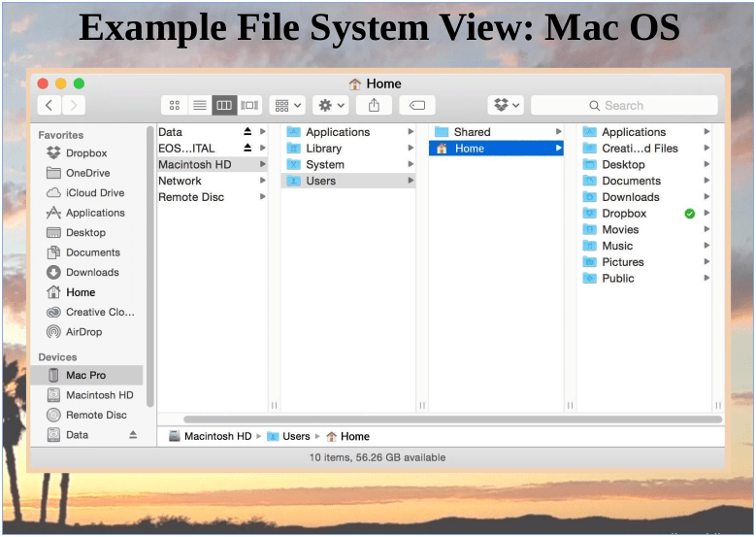Switch to list view in toolbar
The height and width of the screenshot is (537, 756).
tap(200, 105)
